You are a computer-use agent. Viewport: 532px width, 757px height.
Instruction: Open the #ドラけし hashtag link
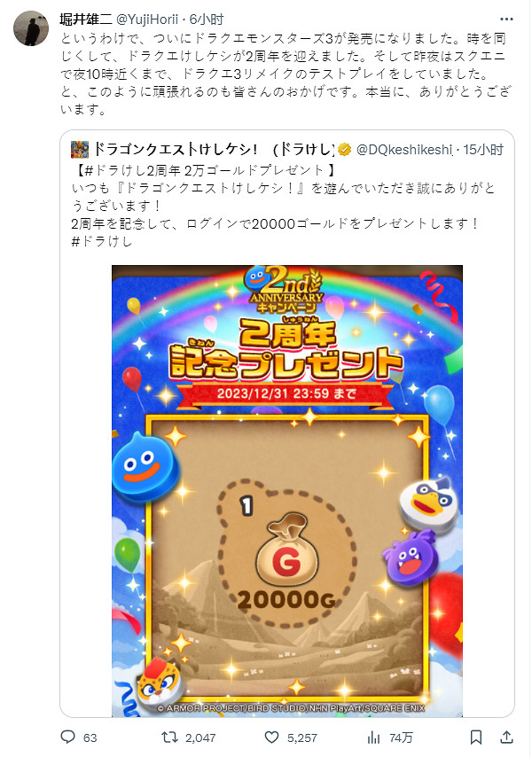coord(102,241)
